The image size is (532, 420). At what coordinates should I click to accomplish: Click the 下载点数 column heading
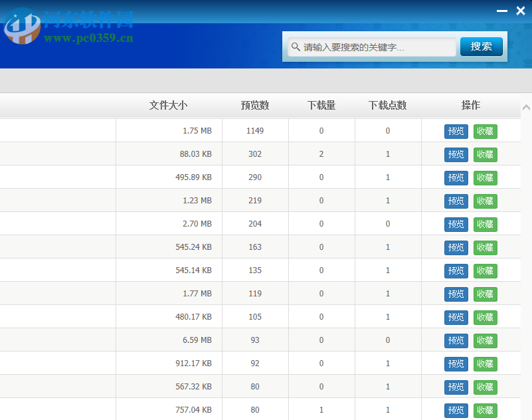pyautogui.click(x=387, y=105)
